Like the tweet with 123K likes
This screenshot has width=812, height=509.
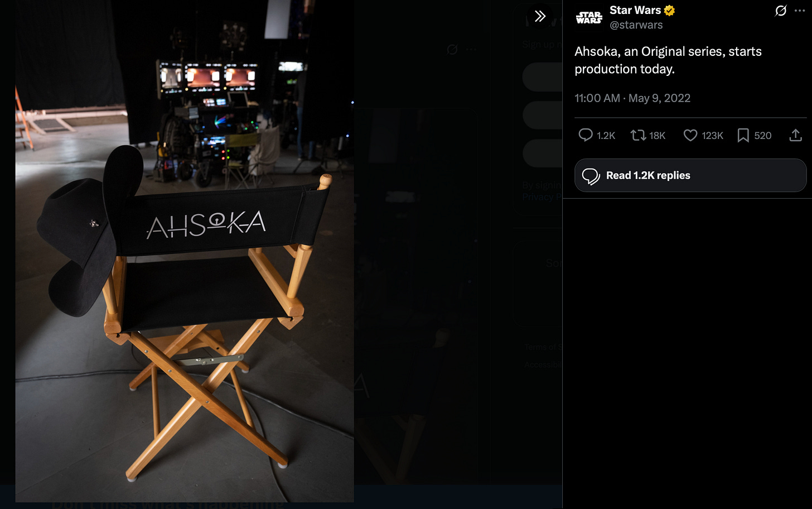(690, 135)
